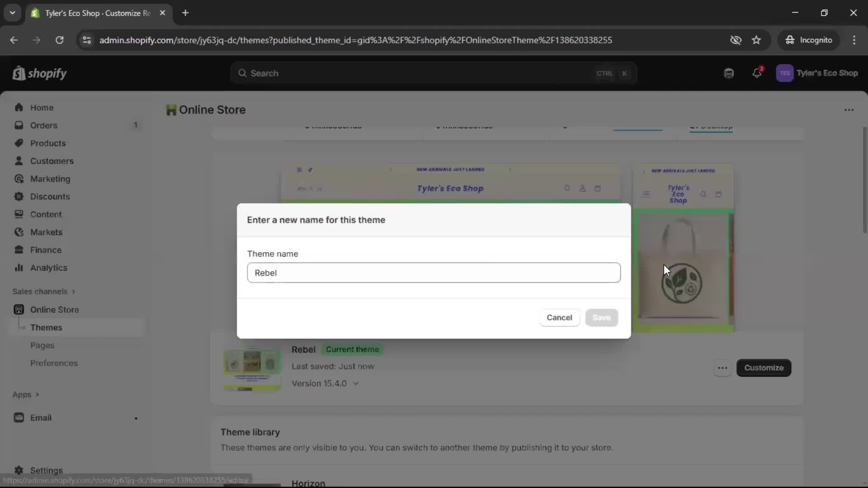Toggle browser third-party cookies eye icon
The image size is (868, 488).
tap(736, 40)
